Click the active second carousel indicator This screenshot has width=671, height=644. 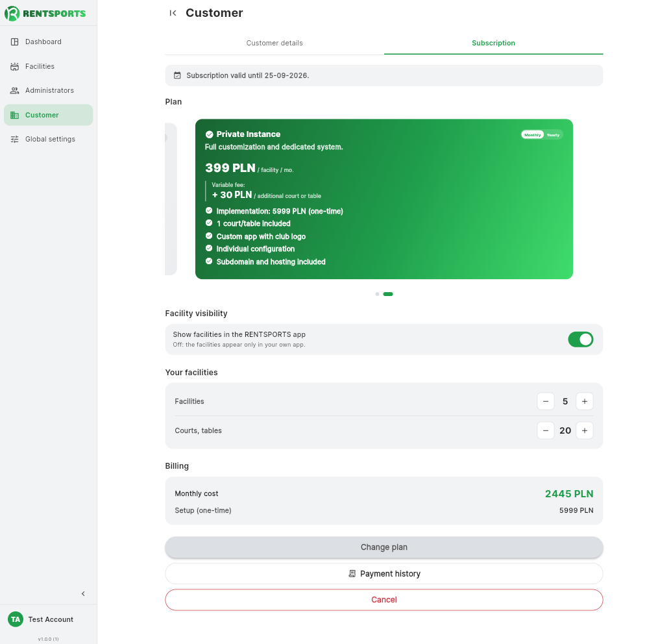click(x=388, y=294)
